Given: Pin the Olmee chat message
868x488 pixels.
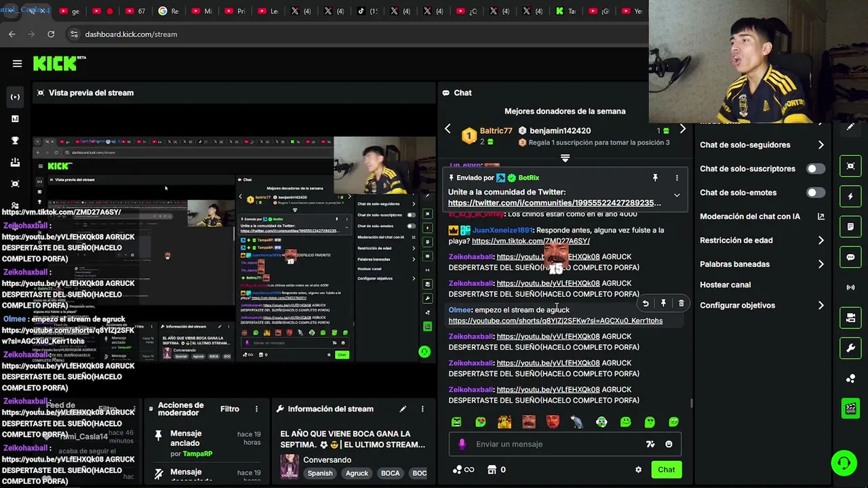Looking at the screenshot, I should (663, 304).
